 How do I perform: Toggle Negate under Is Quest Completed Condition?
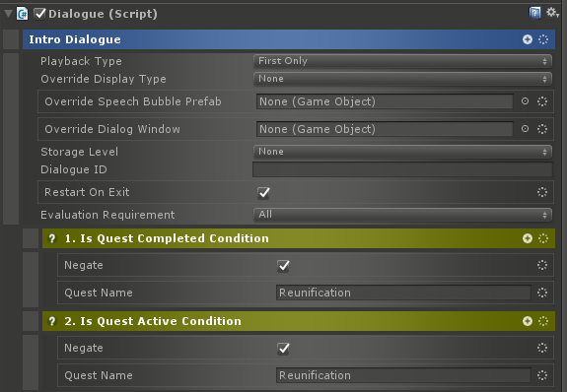(283, 266)
